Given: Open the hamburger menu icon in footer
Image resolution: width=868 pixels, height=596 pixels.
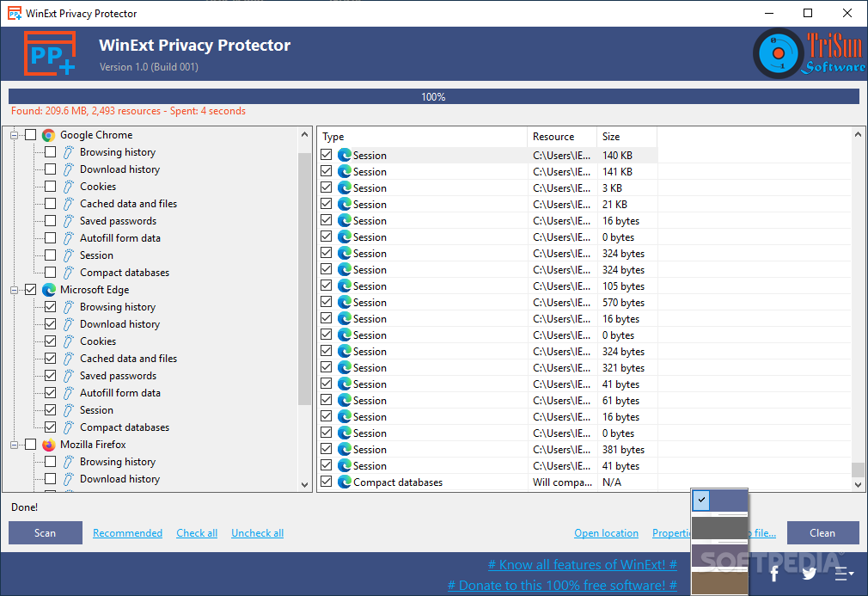Looking at the screenshot, I should click(x=844, y=574).
